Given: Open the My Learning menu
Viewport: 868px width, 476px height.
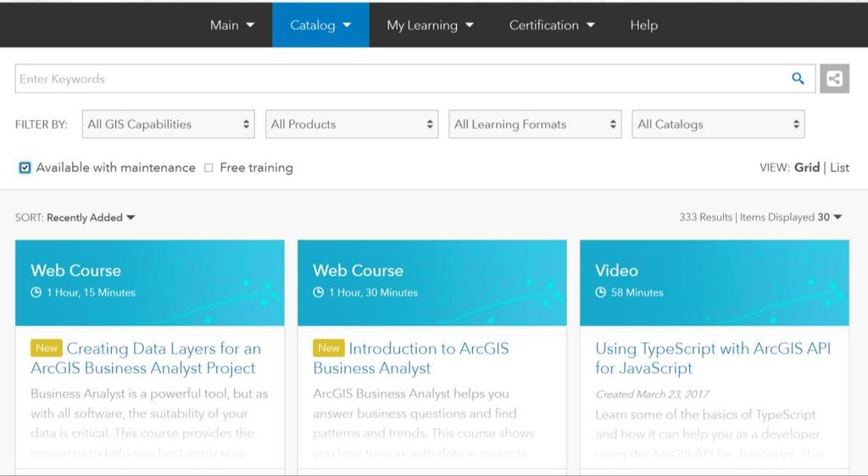Looking at the screenshot, I should [430, 25].
